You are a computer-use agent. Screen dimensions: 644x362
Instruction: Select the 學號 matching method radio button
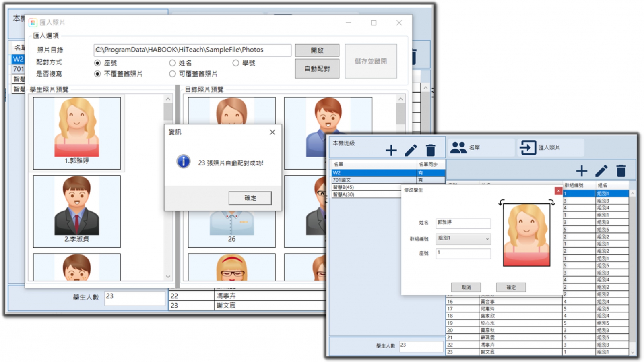[236, 63]
